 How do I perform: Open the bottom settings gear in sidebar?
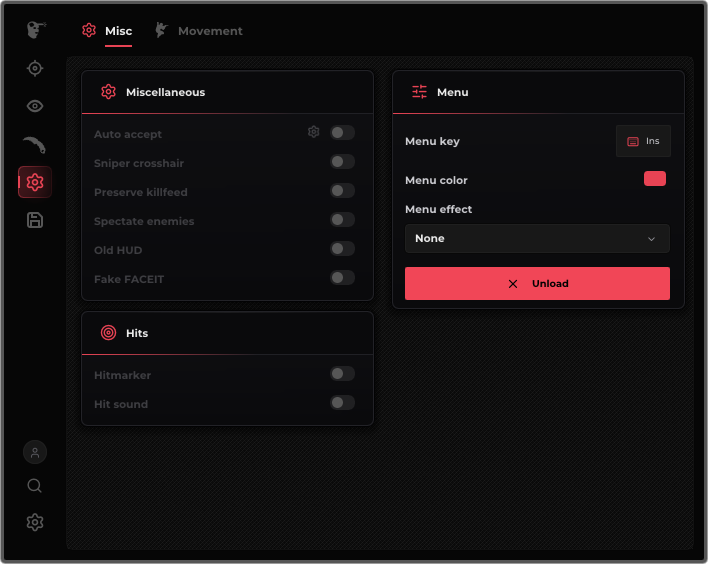[35, 522]
